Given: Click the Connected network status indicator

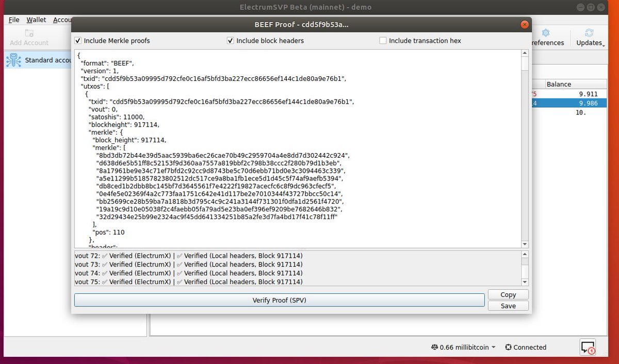Looking at the screenshot, I should coord(526,348).
